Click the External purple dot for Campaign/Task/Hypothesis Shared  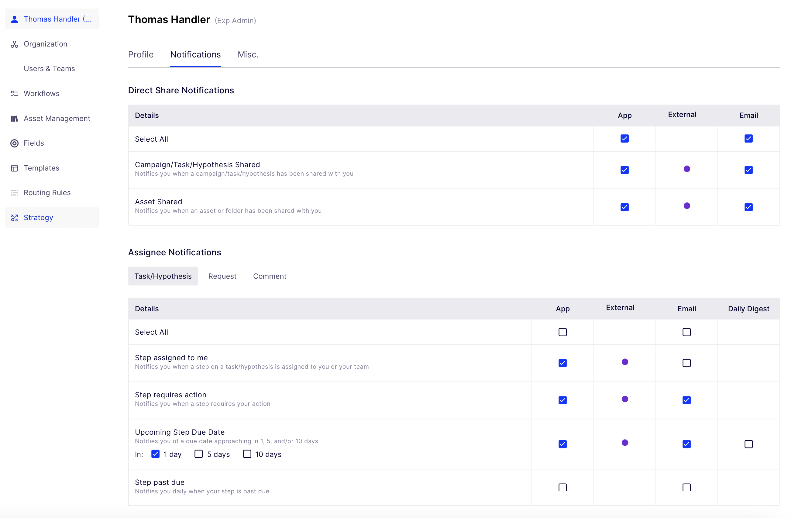(x=686, y=169)
